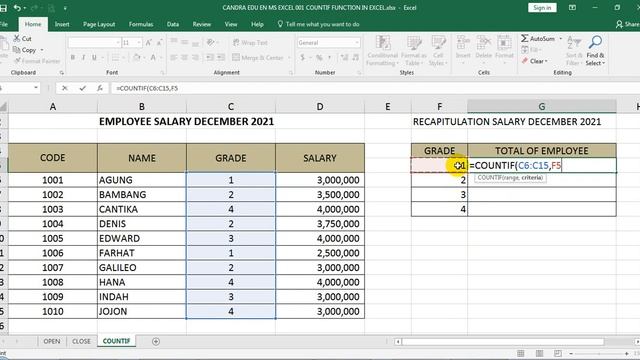Cancel formula entry with the X icon

tap(64, 88)
